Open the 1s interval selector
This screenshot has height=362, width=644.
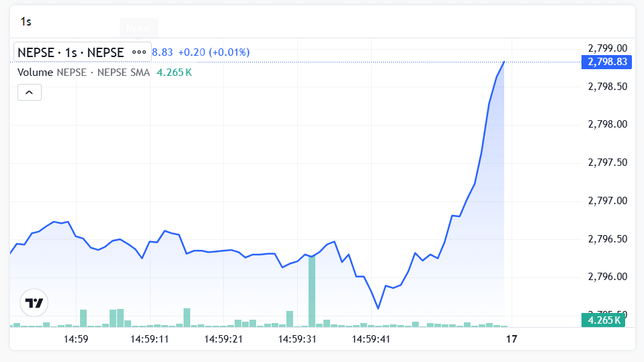(26, 21)
